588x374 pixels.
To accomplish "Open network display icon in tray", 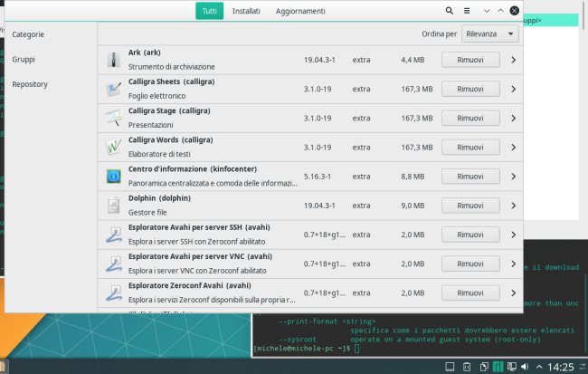I will point(511,367).
